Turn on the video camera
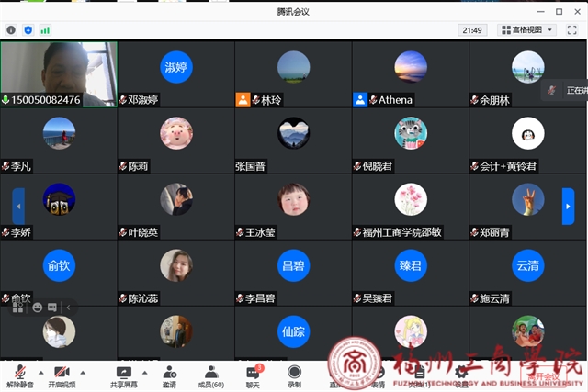This screenshot has width=588, height=392. click(x=62, y=376)
